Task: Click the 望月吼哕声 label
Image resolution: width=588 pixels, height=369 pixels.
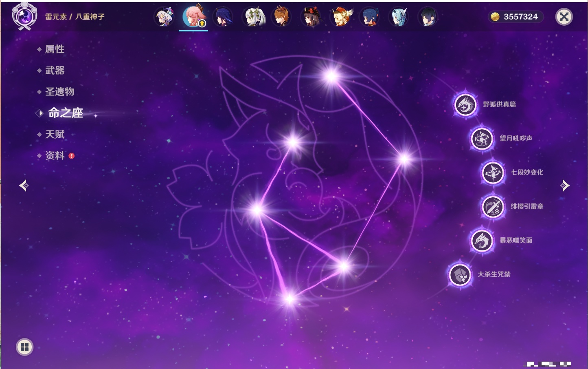Action: pos(516,138)
